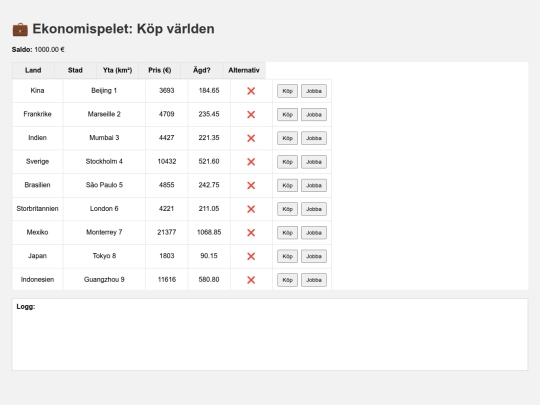Click the Tokyo 8 city cell
The width and height of the screenshot is (540, 405).
point(104,256)
